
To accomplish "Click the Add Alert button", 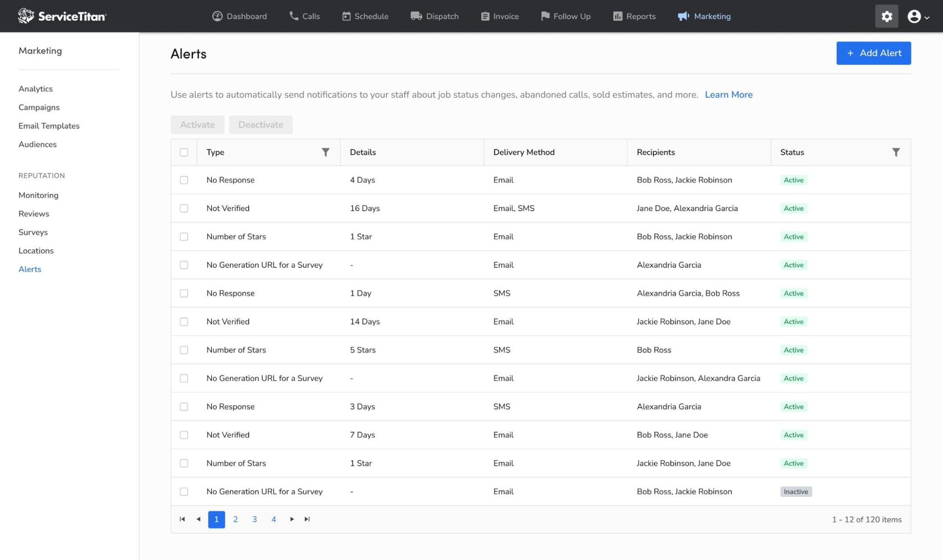I will 873,53.
